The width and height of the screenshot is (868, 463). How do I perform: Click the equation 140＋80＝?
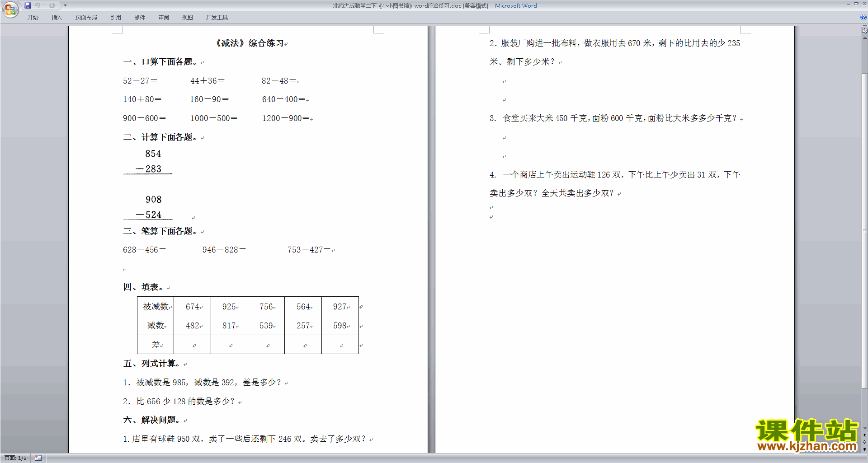(142, 99)
